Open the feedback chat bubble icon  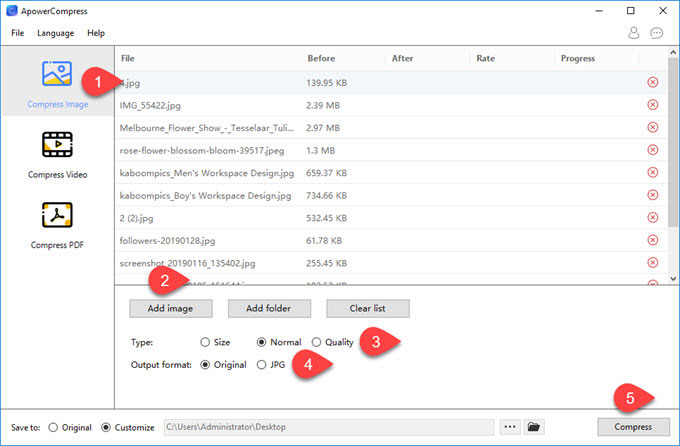pos(657,33)
